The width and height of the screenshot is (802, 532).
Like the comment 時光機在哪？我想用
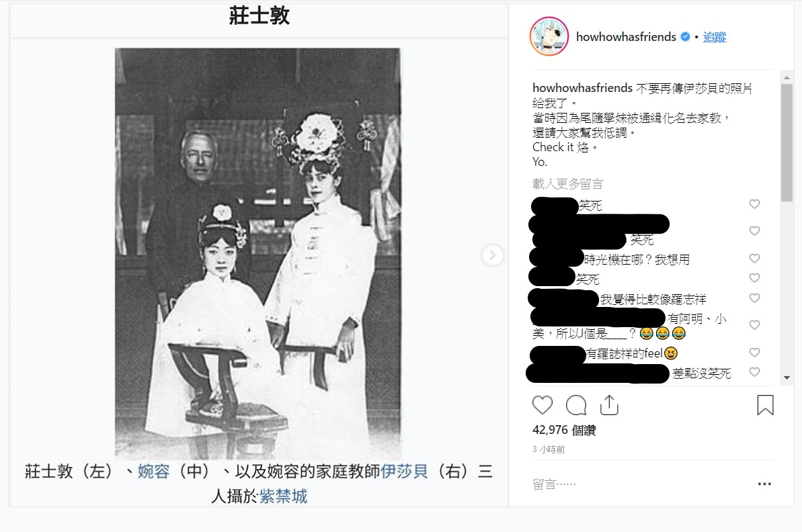coord(754,259)
